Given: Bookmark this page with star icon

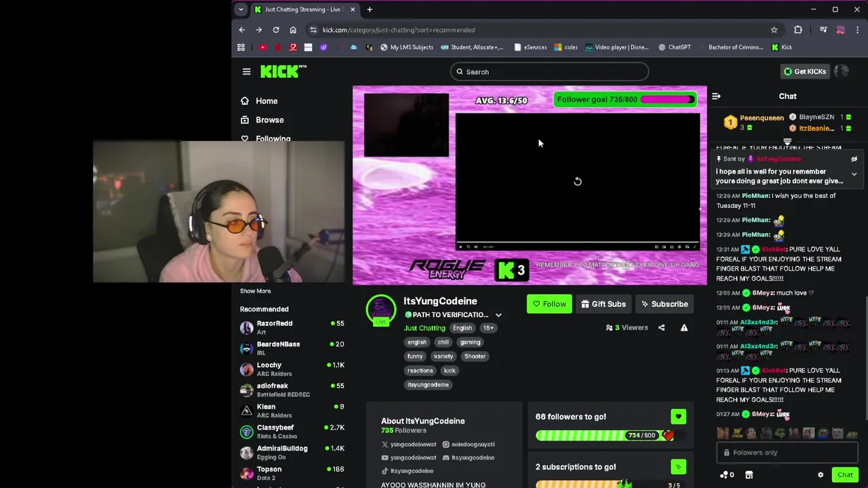Looking at the screenshot, I should (774, 30).
